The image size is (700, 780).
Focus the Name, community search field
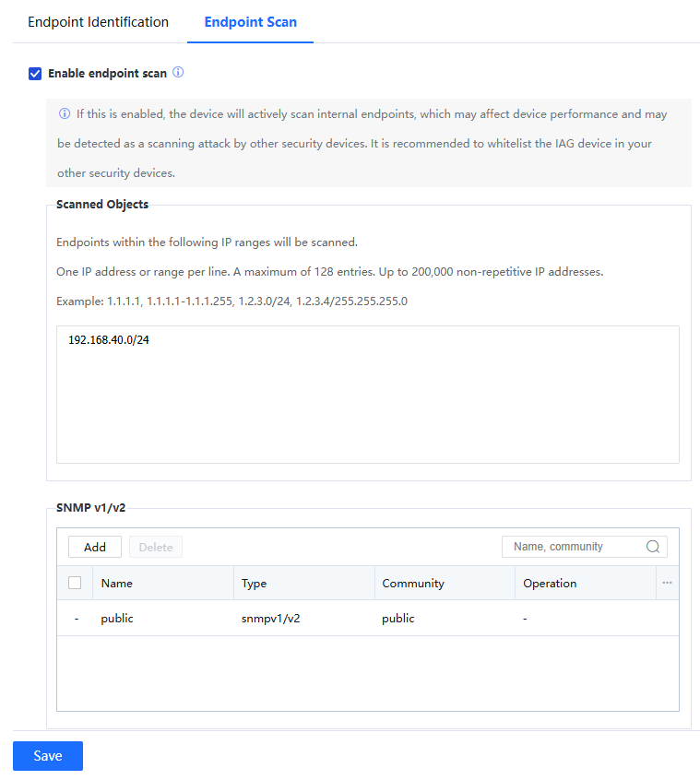[x=575, y=547]
